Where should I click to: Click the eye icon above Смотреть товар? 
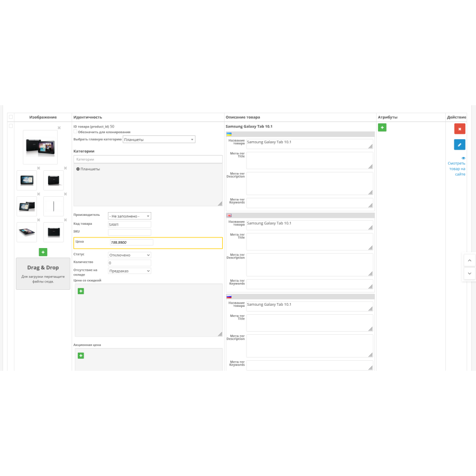click(x=463, y=158)
